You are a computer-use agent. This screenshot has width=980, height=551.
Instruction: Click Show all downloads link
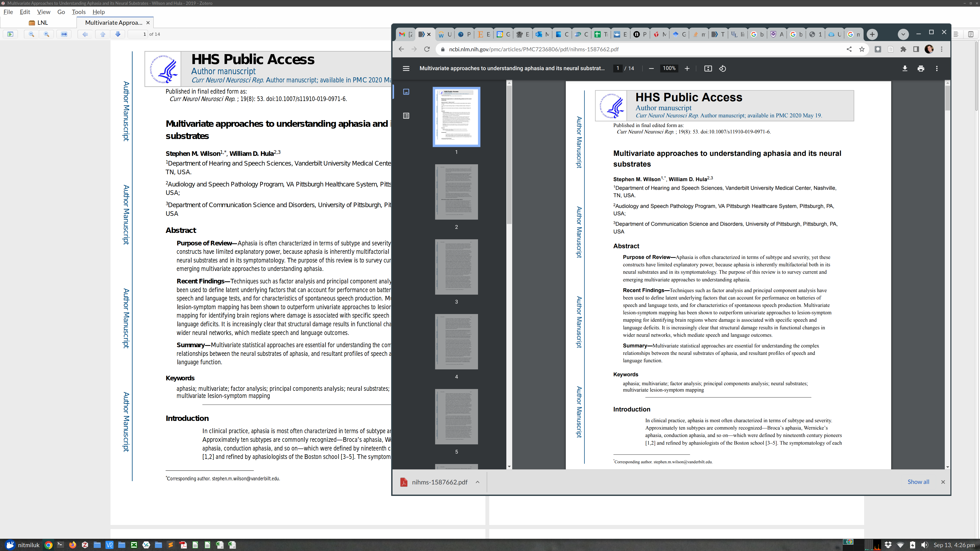coord(918,482)
